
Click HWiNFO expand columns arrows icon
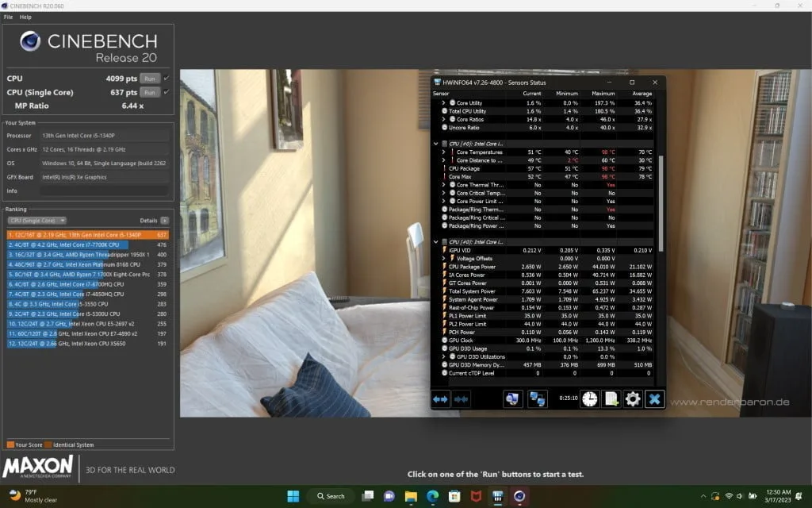tap(442, 398)
